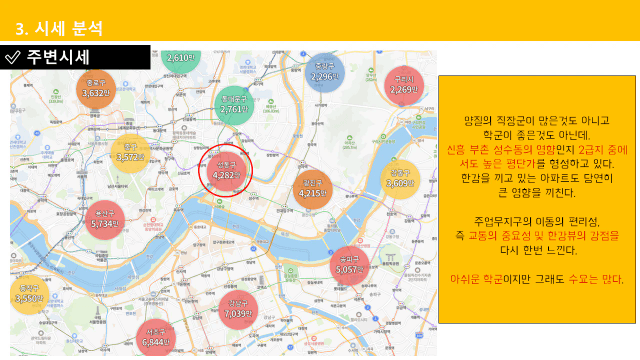Select the 2,296만 blue bubble
Viewport: 640px width, 360px height.
[x=325, y=73]
